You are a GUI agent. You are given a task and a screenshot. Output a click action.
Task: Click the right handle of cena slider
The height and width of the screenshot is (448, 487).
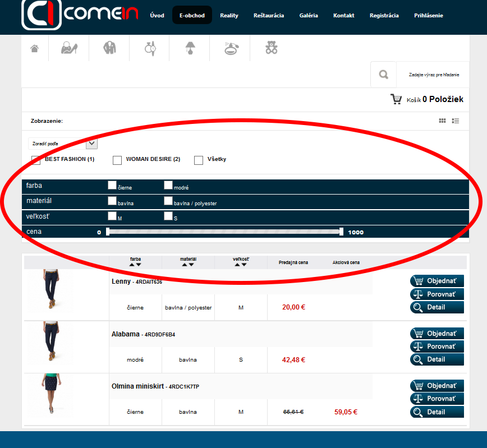tap(341, 232)
